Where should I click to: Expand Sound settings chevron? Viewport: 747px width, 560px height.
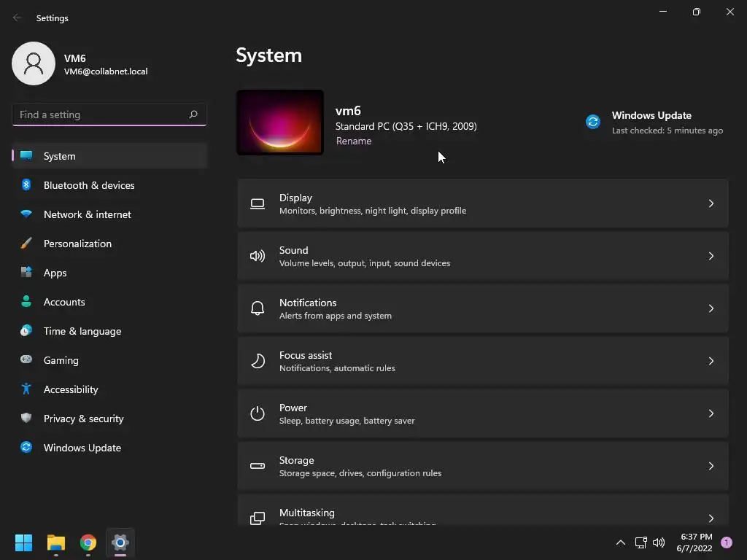click(711, 256)
